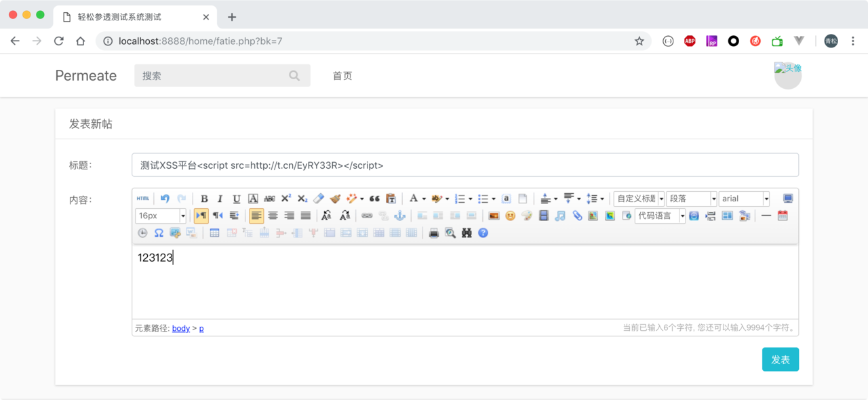This screenshot has height=400, width=868.
Task: Print the editor content
Action: [x=434, y=233]
